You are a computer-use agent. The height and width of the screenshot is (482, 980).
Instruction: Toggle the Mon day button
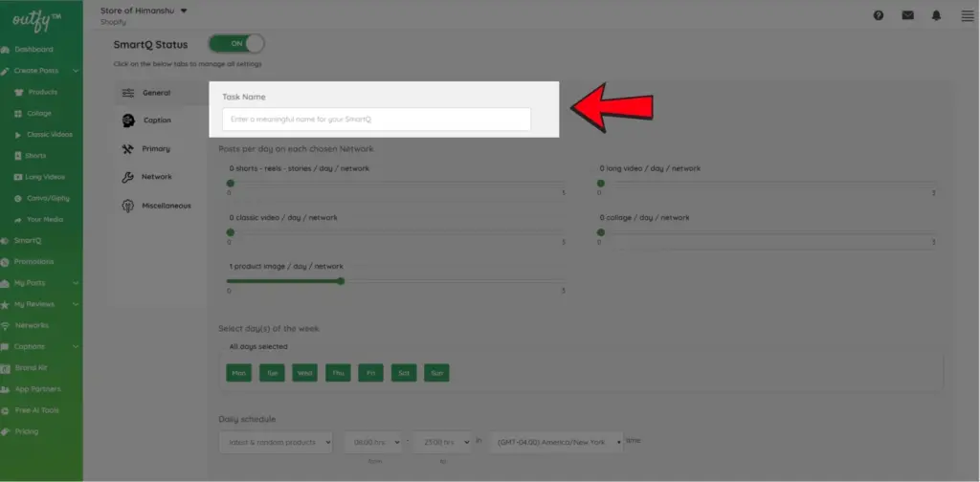point(237,373)
